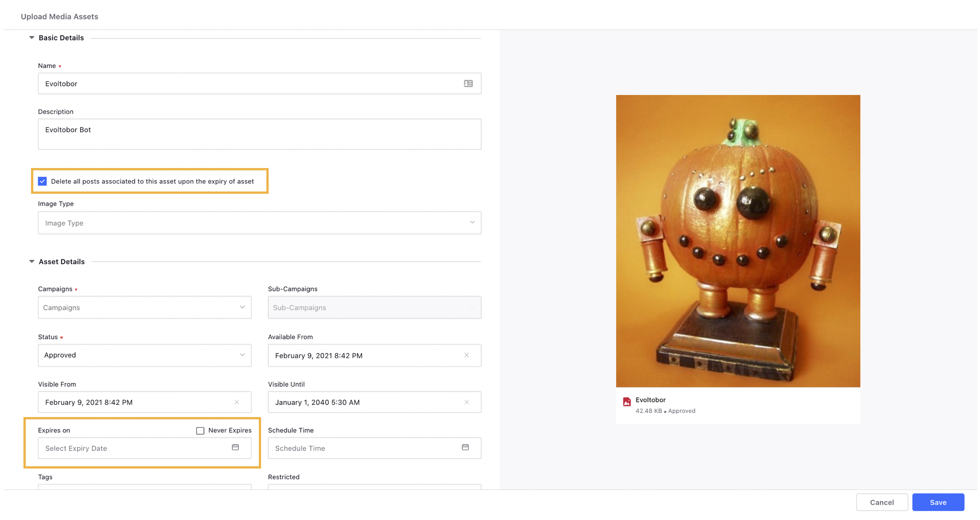980x520 pixels.
Task: Open the Image Type dropdown
Action: (x=260, y=223)
